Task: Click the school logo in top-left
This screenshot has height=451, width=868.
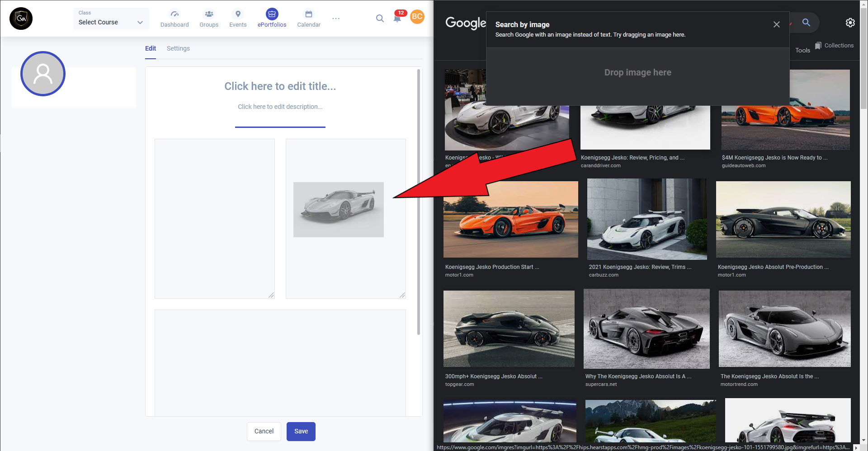Action: pyautogui.click(x=21, y=19)
